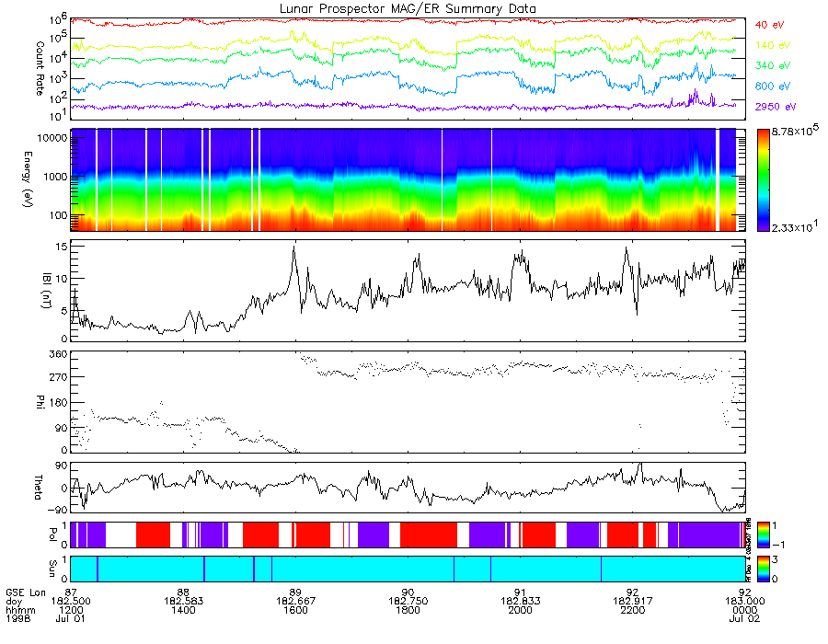
Task: Click the '1998' year label
Action: (x=18, y=618)
